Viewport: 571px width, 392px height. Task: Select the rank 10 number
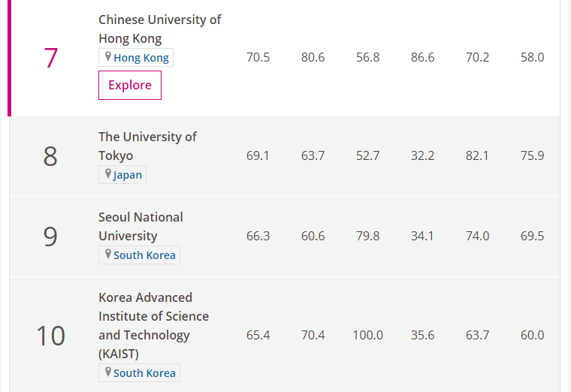tap(50, 335)
